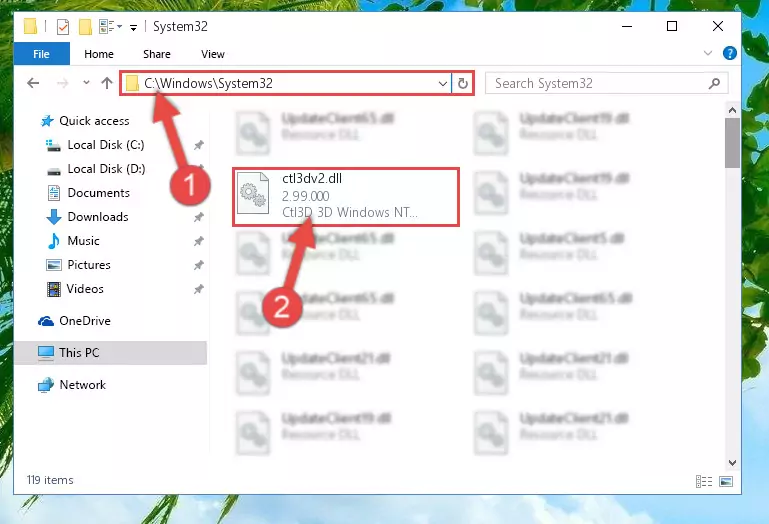Open Documents in the sidebar
Image resolution: width=769 pixels, height=524 pixels.
(99, 193)
